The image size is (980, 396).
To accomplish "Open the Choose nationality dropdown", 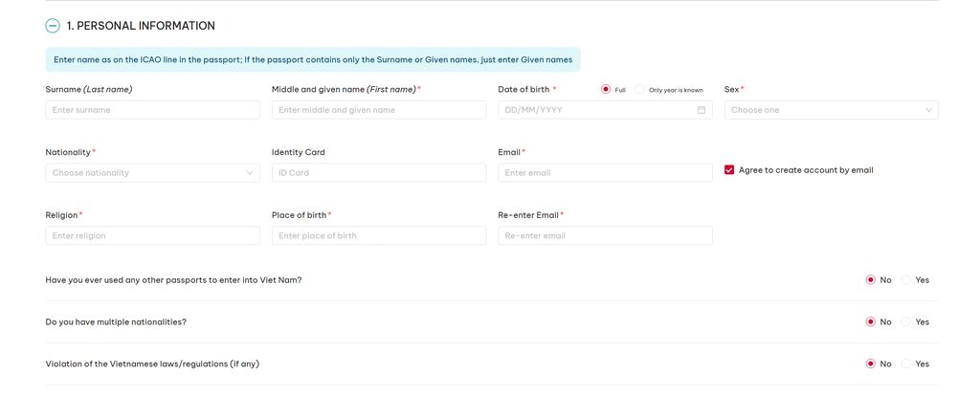I will coord(152,173).
